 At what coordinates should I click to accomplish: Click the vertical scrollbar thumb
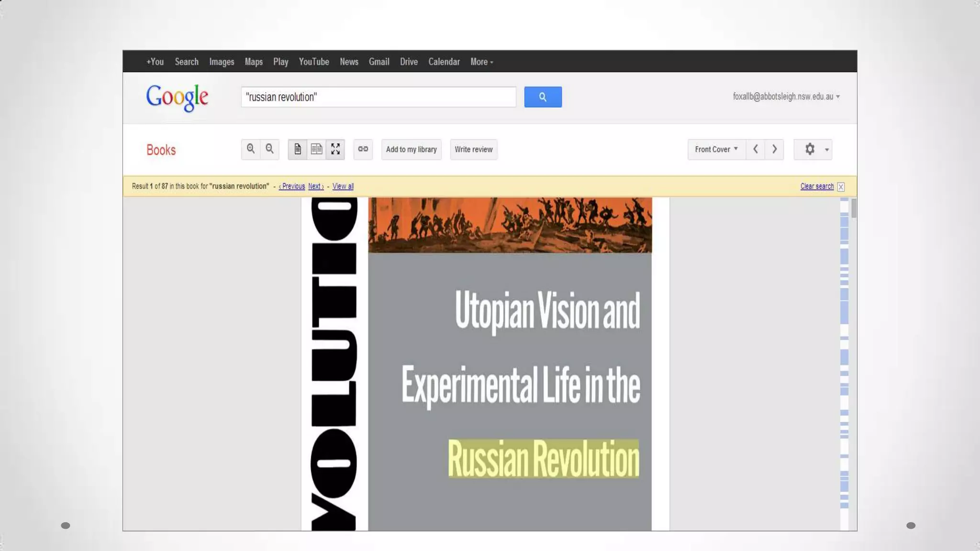click(x=854, y=209)
